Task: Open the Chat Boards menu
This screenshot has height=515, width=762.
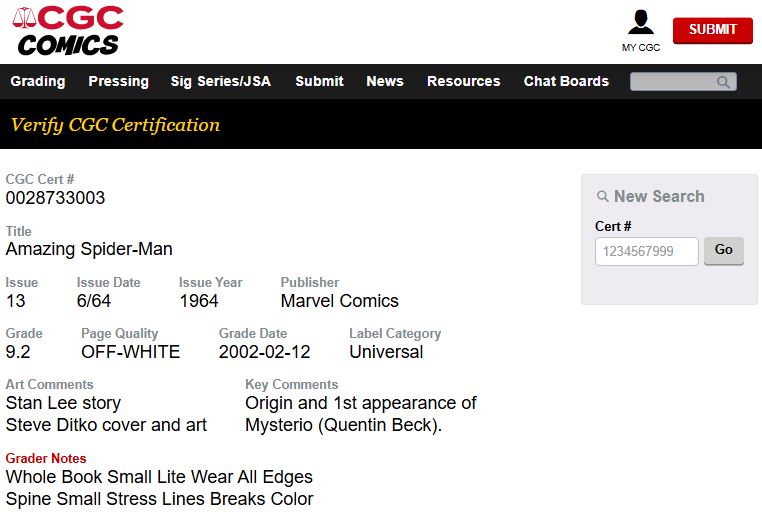Action: tap(566, 81)
